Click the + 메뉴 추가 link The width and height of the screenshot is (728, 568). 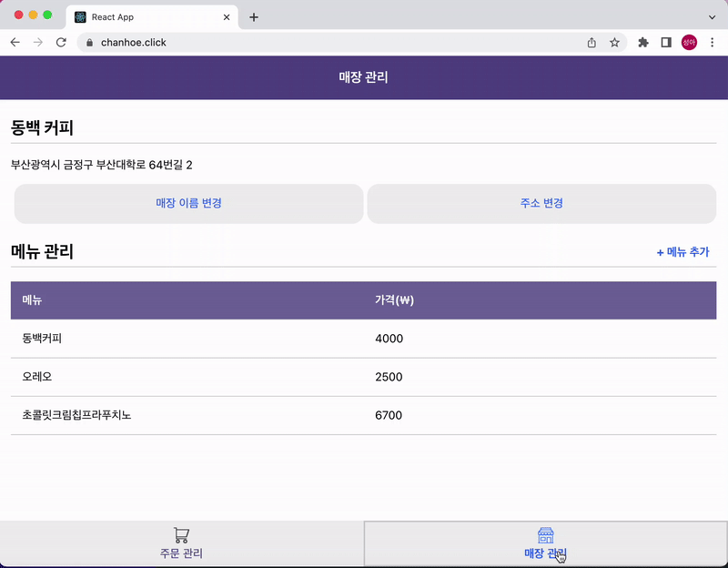click(683, 252)
